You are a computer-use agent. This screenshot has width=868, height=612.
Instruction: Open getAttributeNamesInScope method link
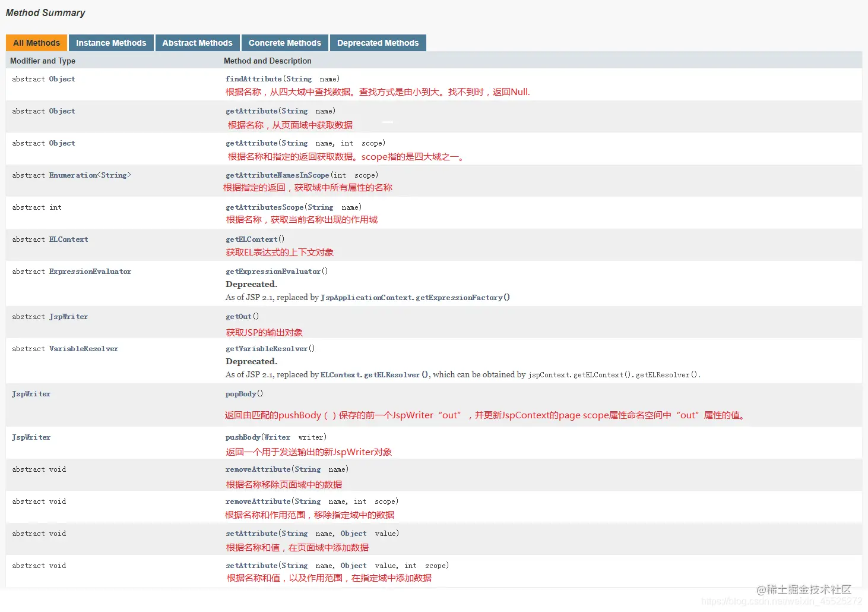[x=277, y=175]
